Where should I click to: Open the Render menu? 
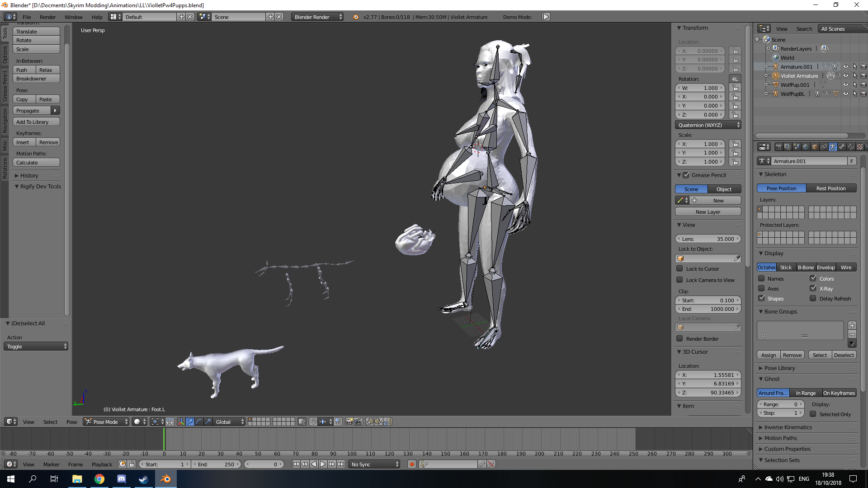click(47, 17)
